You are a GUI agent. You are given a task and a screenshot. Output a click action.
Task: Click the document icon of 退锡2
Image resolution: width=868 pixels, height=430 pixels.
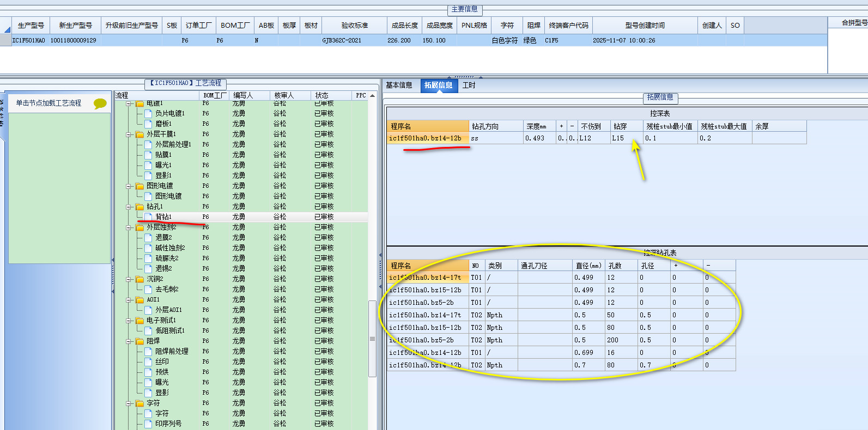[x=148, y=268]
